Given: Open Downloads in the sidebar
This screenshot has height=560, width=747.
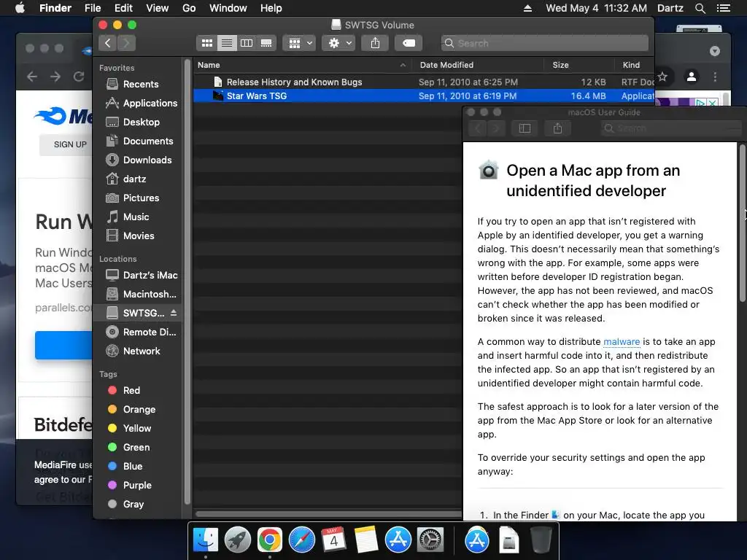Looking at the screenshot, I should (139, 160).
